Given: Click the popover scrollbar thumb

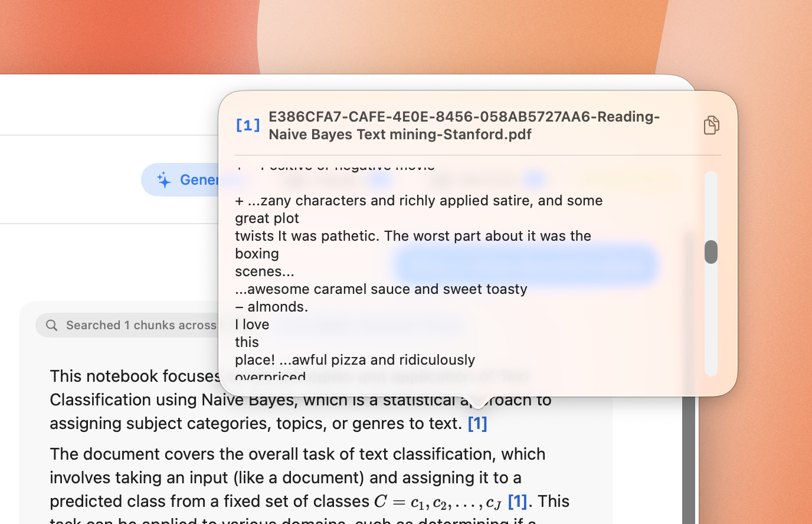Looking at the screenshot, I should click(x=711, y=252).
